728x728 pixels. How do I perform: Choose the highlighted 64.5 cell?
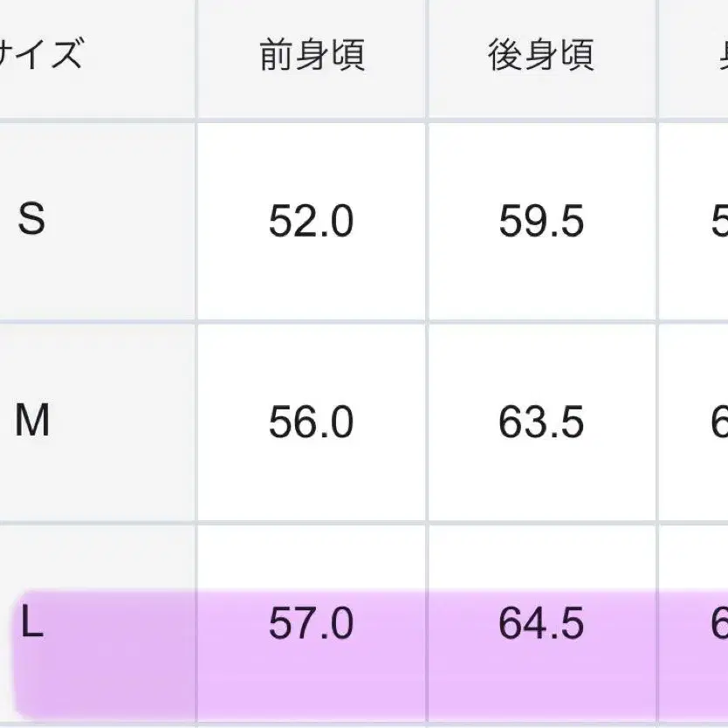tap(541, 626)
